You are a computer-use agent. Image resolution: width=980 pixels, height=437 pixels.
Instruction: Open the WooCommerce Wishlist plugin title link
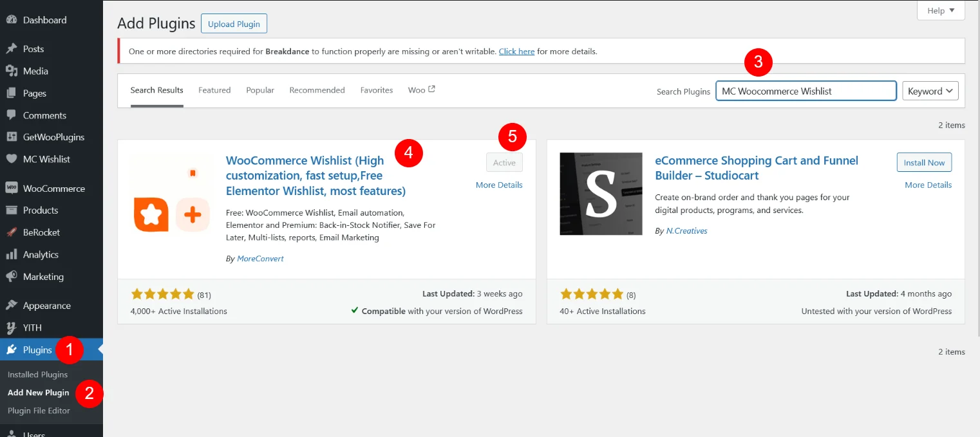(x=316, y=176)
